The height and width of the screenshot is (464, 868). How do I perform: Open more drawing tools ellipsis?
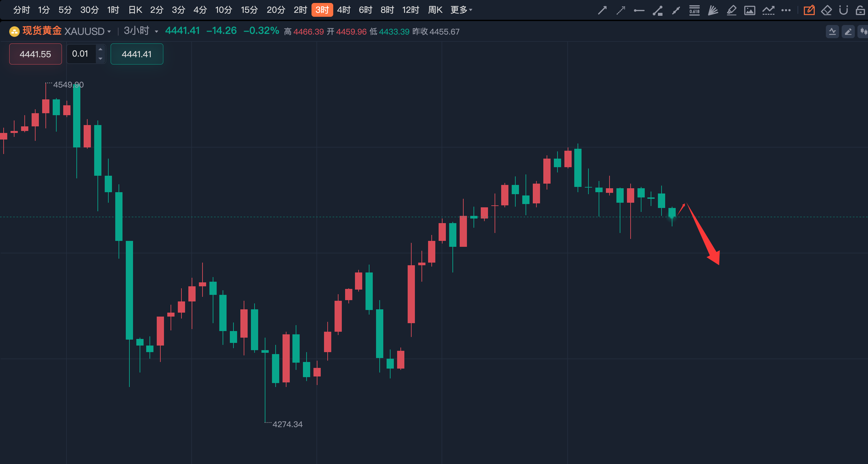click(786, 10)
